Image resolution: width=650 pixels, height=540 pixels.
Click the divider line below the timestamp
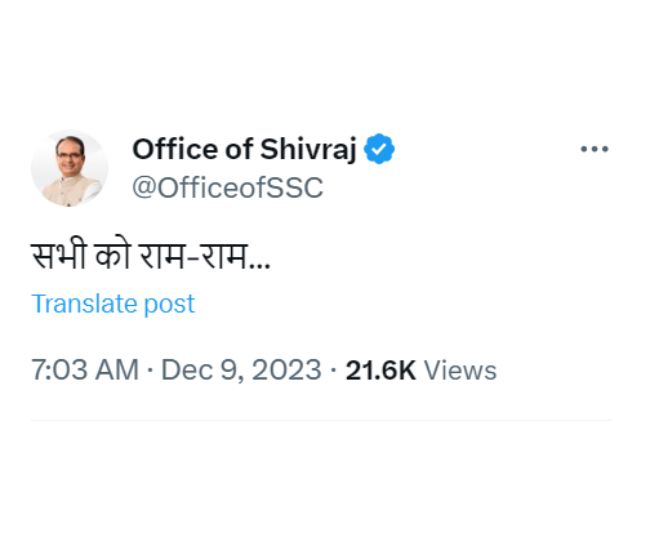coord(320,420)
